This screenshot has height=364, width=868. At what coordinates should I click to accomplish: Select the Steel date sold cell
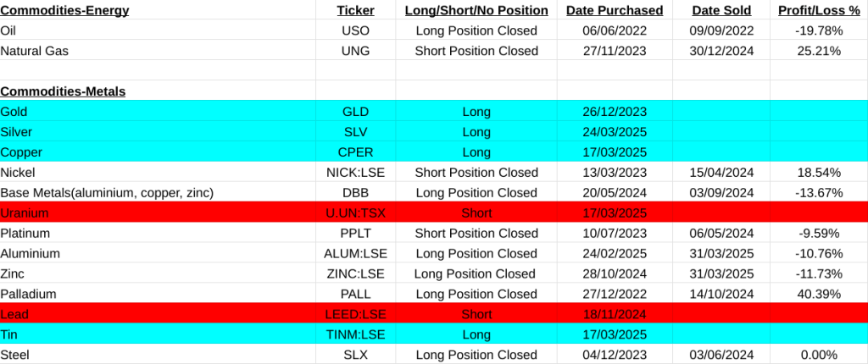[721, 354]
